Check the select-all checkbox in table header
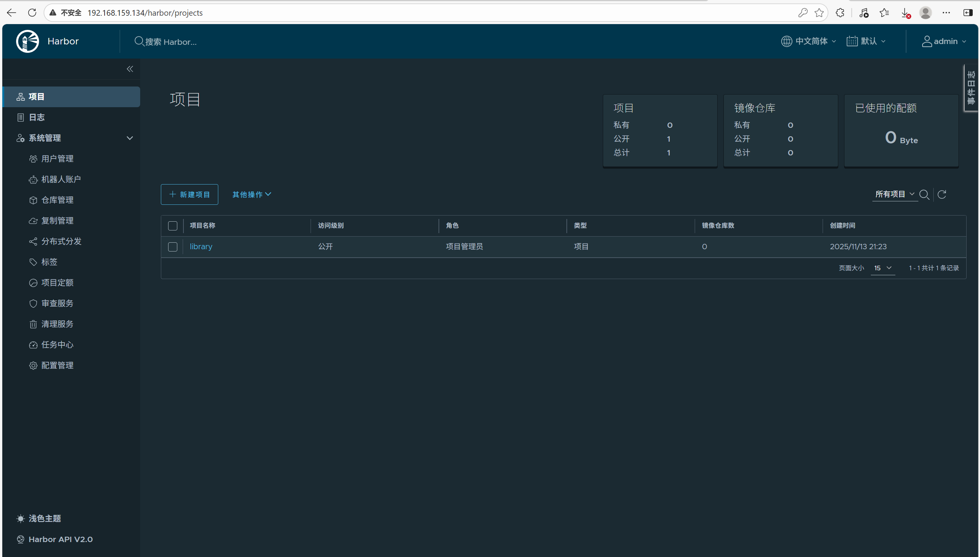 coord(173,225)
